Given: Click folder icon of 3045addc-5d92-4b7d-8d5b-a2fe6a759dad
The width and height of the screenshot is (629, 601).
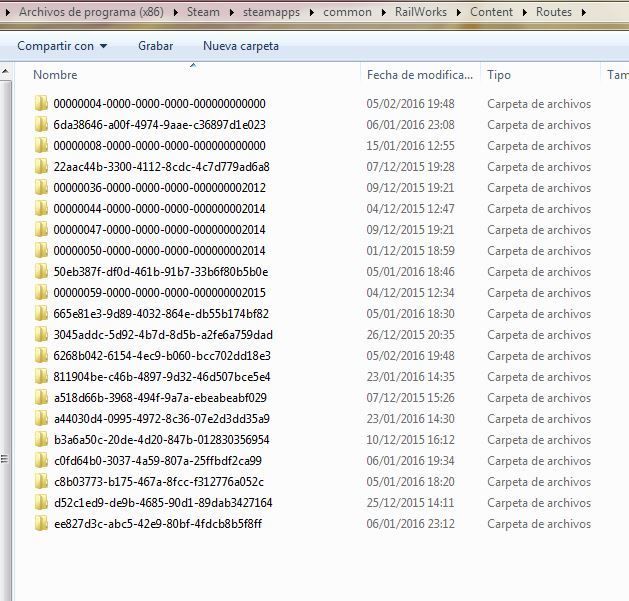Looking at the screenshot, I should tap(41, 335).
